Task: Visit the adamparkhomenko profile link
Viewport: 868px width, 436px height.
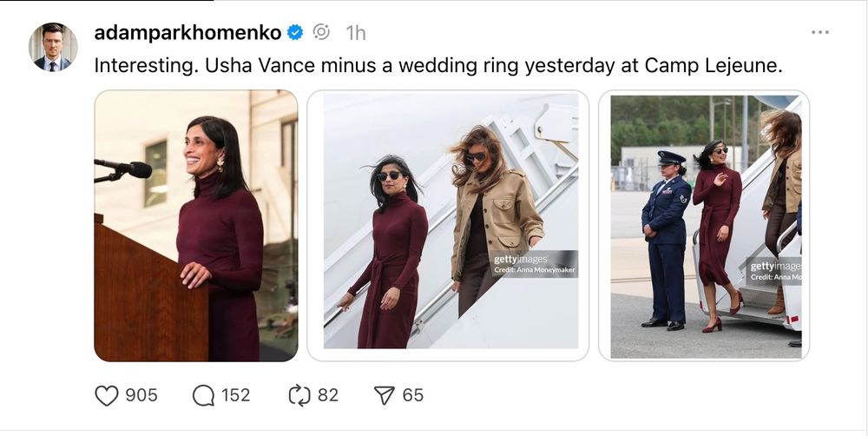Action: click(187, 33)
